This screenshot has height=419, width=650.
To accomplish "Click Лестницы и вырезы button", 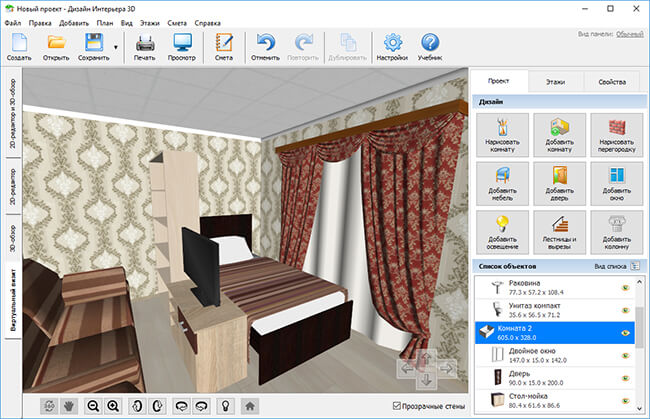I will 560,232.
